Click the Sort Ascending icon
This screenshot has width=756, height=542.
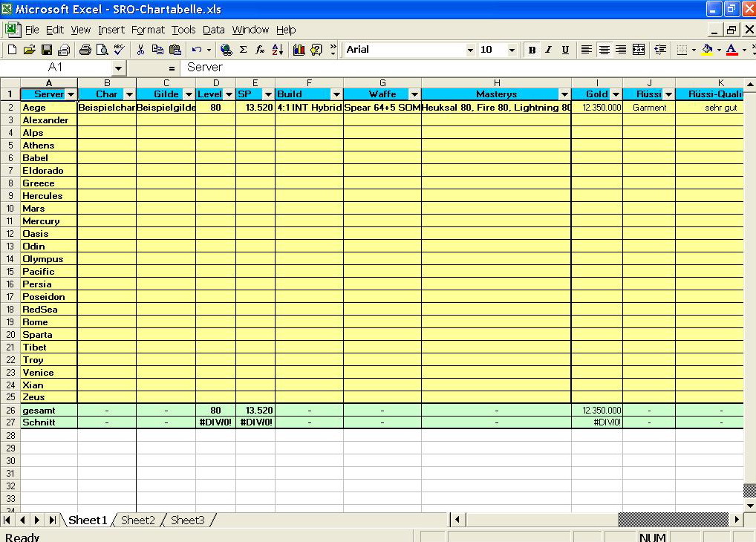pos(278,50)
